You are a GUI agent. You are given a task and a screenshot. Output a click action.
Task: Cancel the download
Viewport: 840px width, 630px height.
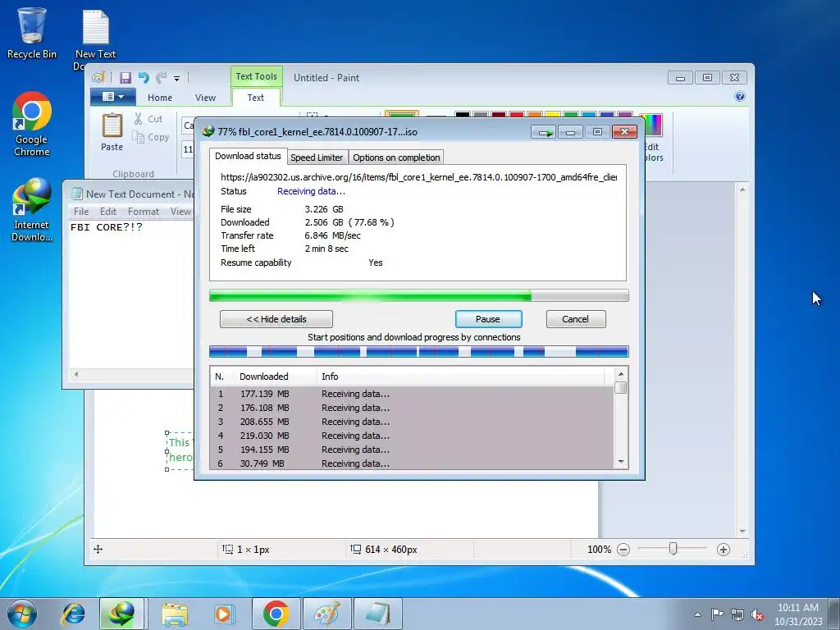[x=576, y=319]
